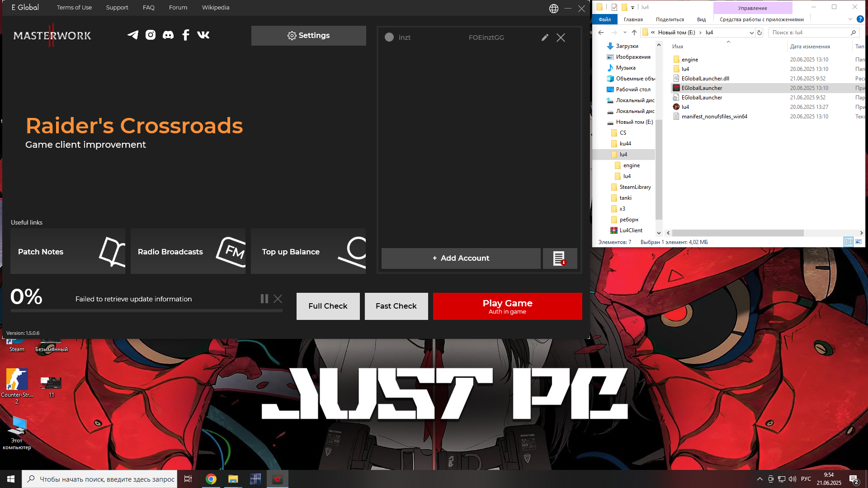Select Музыка in navigation pane
Image resolution: width=868 pixels, height=488 pixels.
coord(626,68)
